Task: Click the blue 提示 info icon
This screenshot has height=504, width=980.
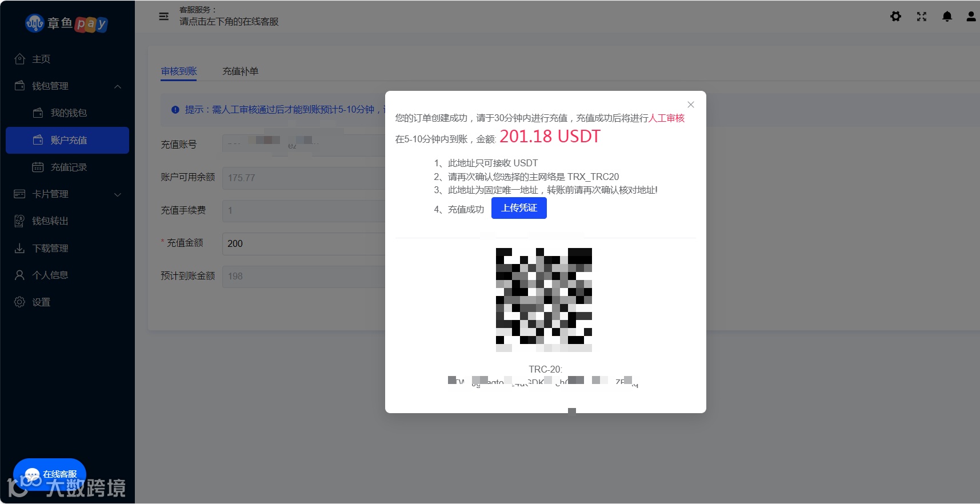Action: [x=175, y=110]
